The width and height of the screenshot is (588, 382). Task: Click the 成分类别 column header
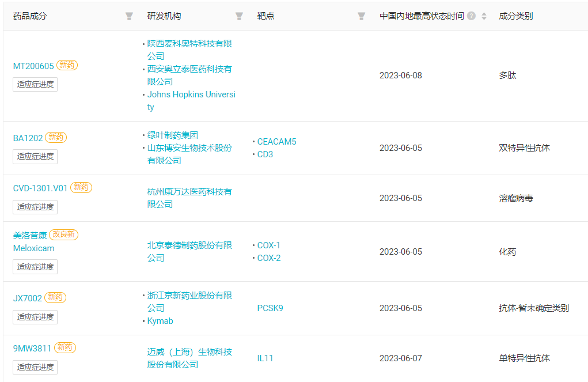(515, 16)
